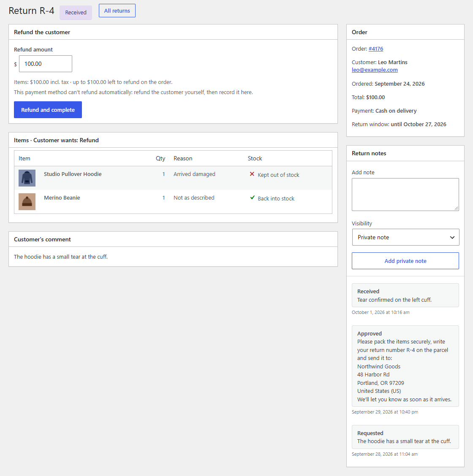The width and height of the screenshot is (473, 476).
Task: Focus the Refund amount input field
Action: (46, 64)
